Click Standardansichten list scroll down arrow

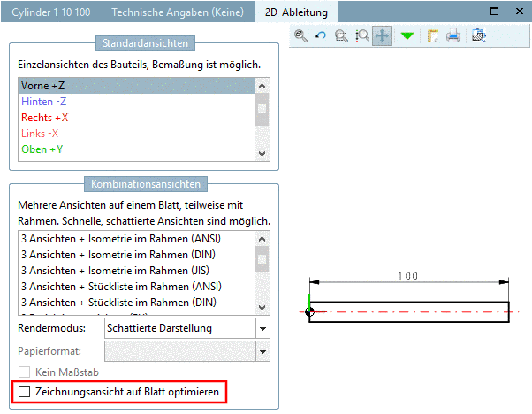click(262, 154)
